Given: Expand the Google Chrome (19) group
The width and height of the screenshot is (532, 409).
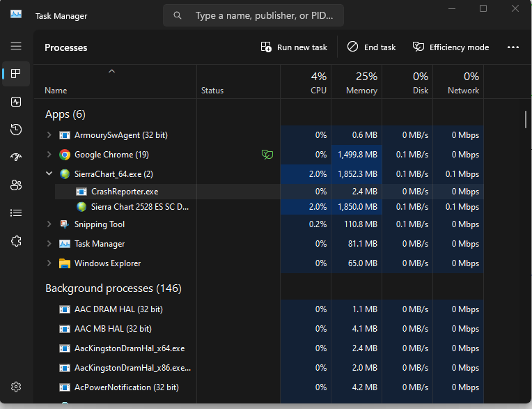Looking at the screenshot, I should tap(49, 155).
